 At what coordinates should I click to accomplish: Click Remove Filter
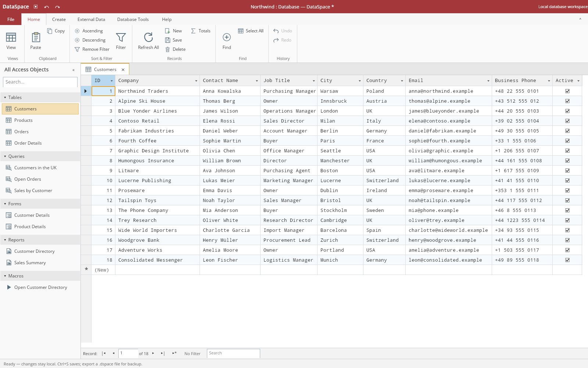[x=92, y=49]
